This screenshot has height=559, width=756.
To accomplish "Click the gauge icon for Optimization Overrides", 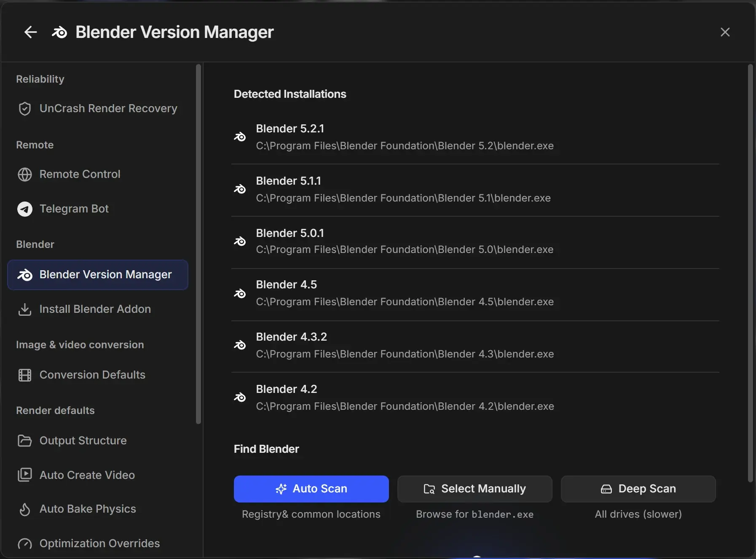I will 25,544.
